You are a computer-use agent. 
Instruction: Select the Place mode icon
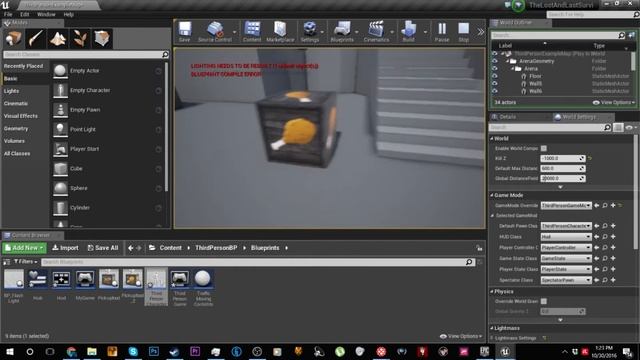pos(13,38)
